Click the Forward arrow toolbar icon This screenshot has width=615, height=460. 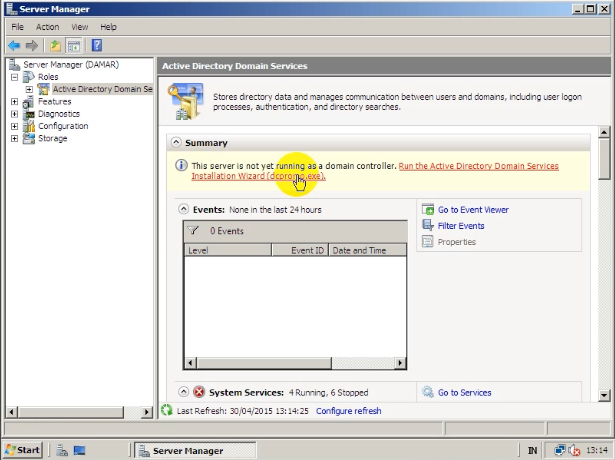click(x=31, y=46)
